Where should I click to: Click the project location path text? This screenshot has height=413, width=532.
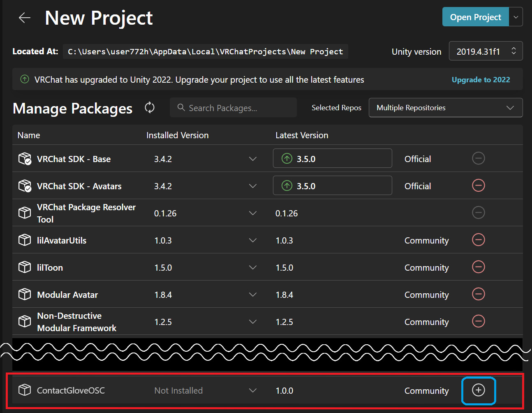(x=205, y=51)
